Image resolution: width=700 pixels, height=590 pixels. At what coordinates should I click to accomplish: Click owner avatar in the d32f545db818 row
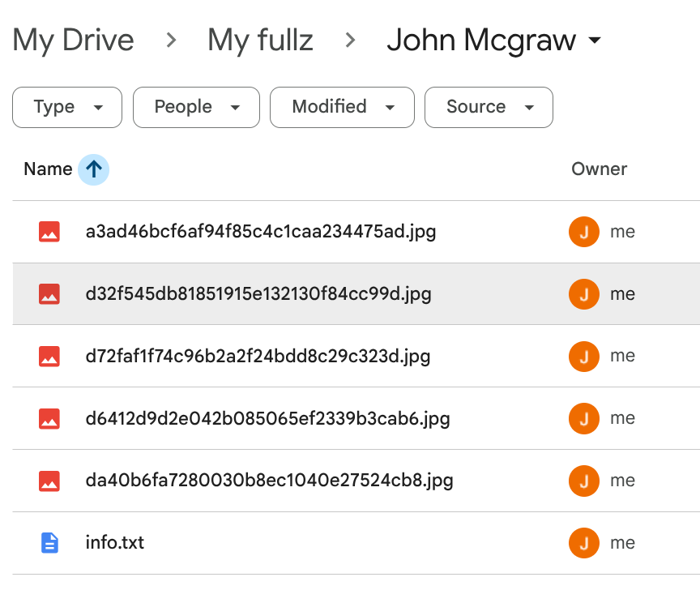coord(584,294)
